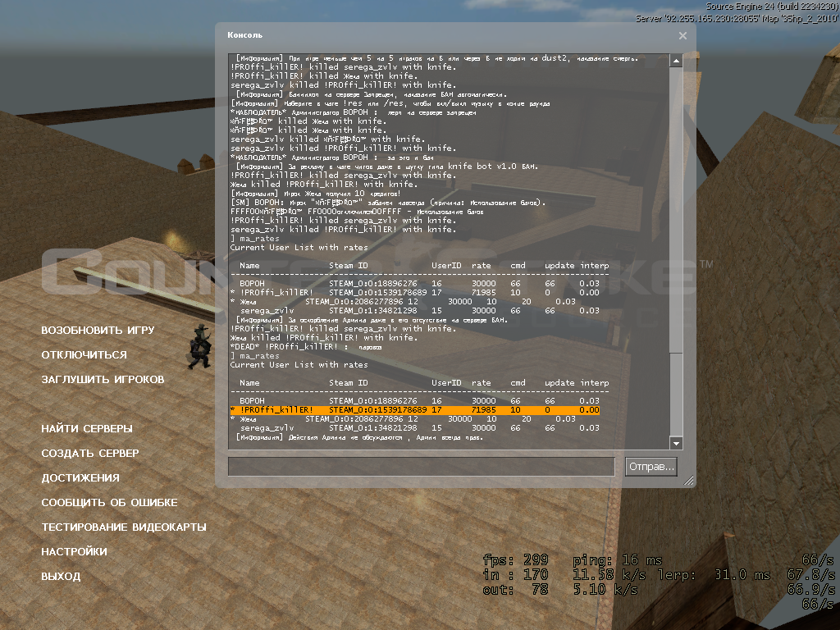This screenshot has height=630, width=840.
Task: Click the 'FFFF00' colored-code console line
Action: [357, 212]
